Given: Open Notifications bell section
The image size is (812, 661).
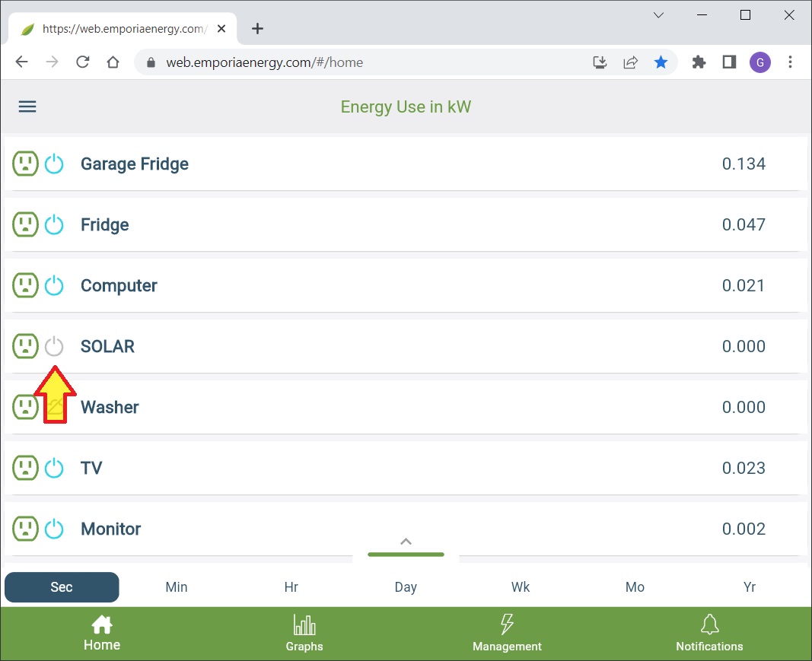Looking at the screenshot, I should point(709,634).
